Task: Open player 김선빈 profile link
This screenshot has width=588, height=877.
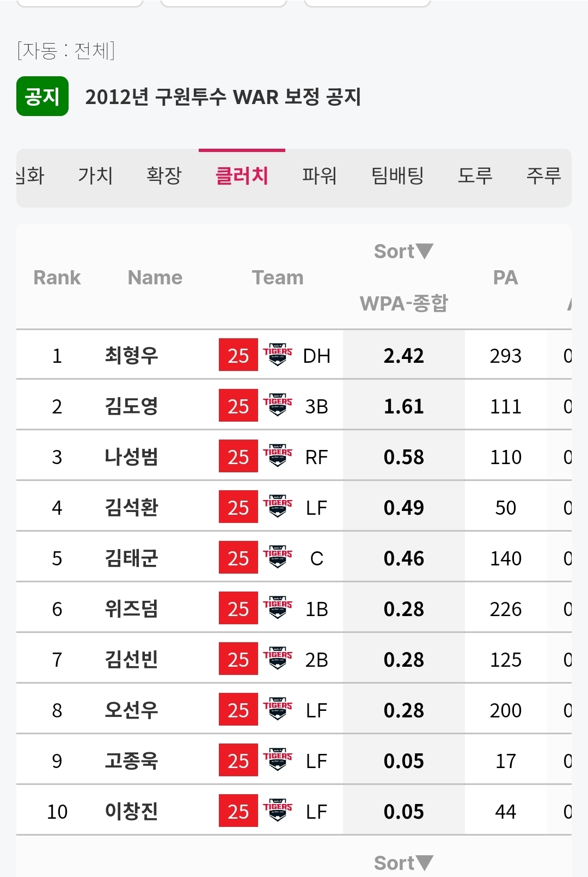Action: (x=131, y=659)
